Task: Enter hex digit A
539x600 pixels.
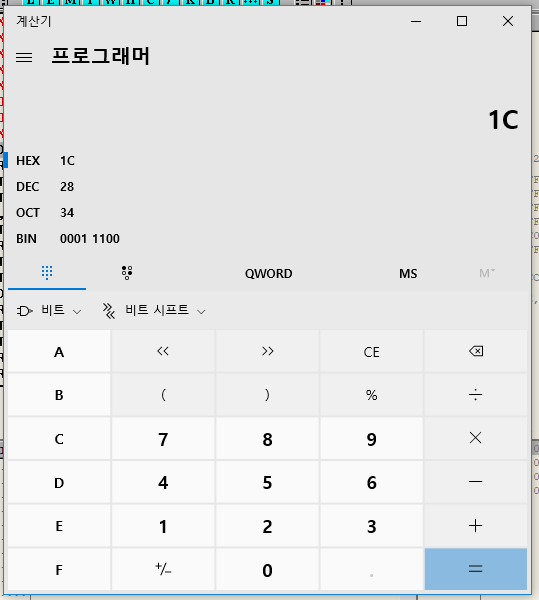Action: (x=59, y=351)
